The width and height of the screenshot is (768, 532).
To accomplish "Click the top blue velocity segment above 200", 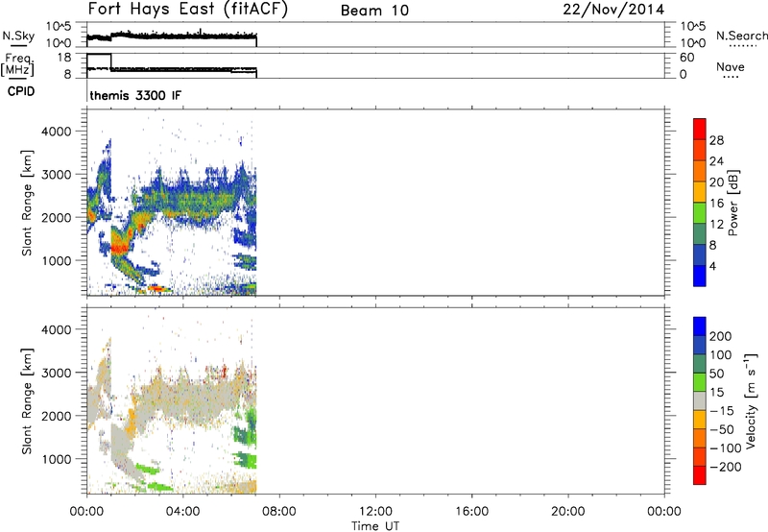I will click(x=700, y=326).
